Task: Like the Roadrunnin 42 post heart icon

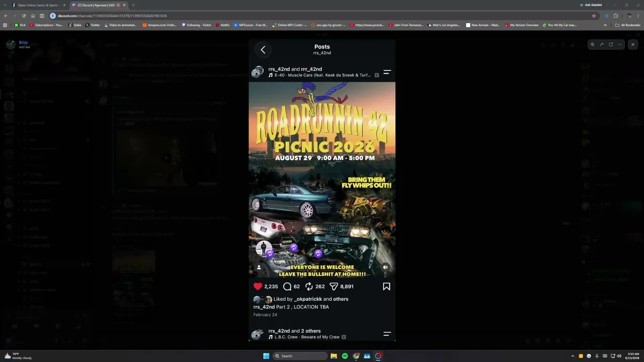Action: coord(258,287)
